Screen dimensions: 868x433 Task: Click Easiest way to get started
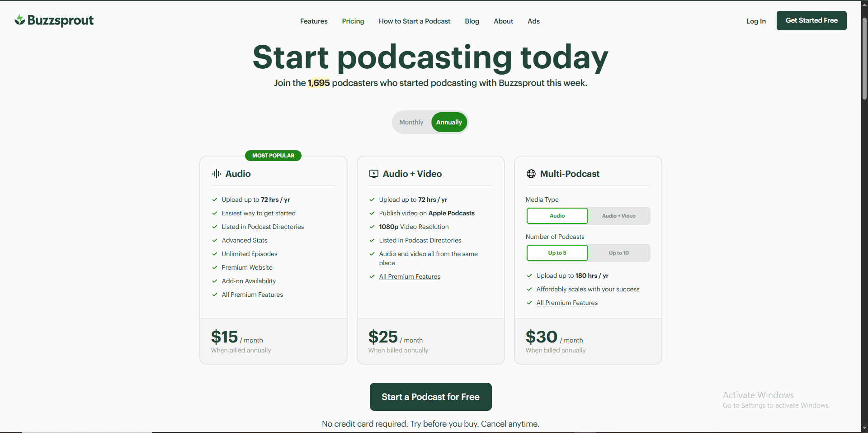coord(259,213)
